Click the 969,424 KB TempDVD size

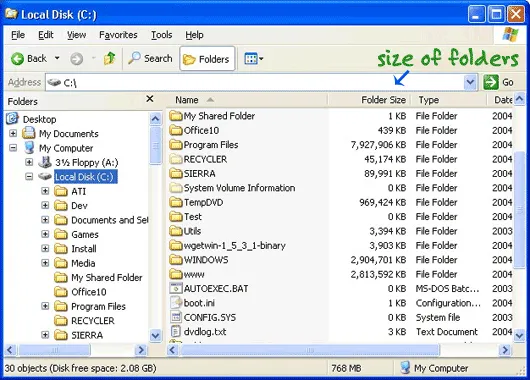[383, 203]
